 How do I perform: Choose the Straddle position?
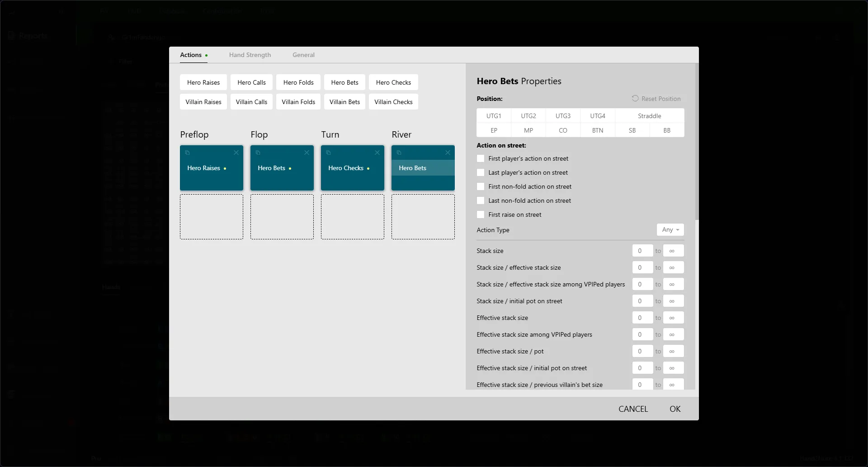coord(649,116)
